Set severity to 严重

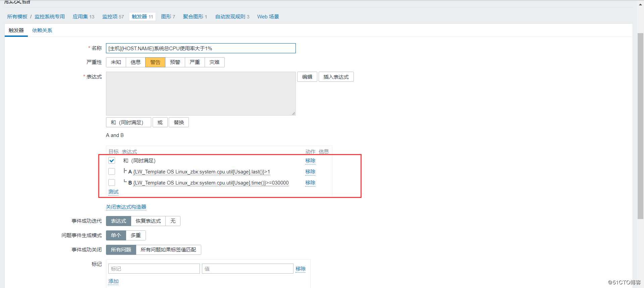point(195,62)
